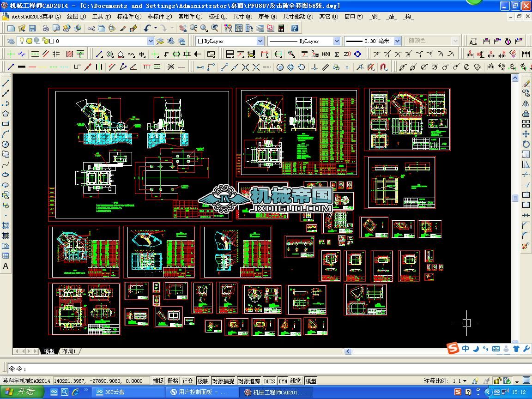Open the 标注(L) menu
This screenshot has height=399, width=532.
coord(218,16)
